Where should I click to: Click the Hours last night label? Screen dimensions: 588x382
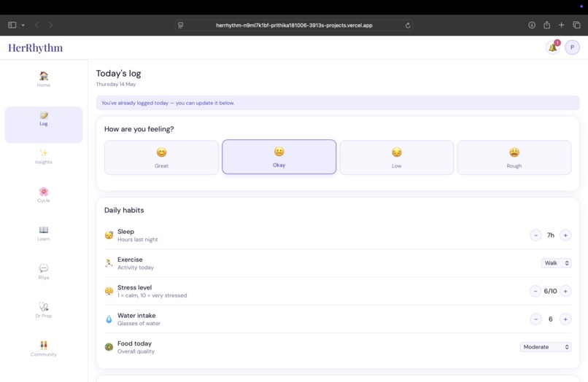[138, 240]
